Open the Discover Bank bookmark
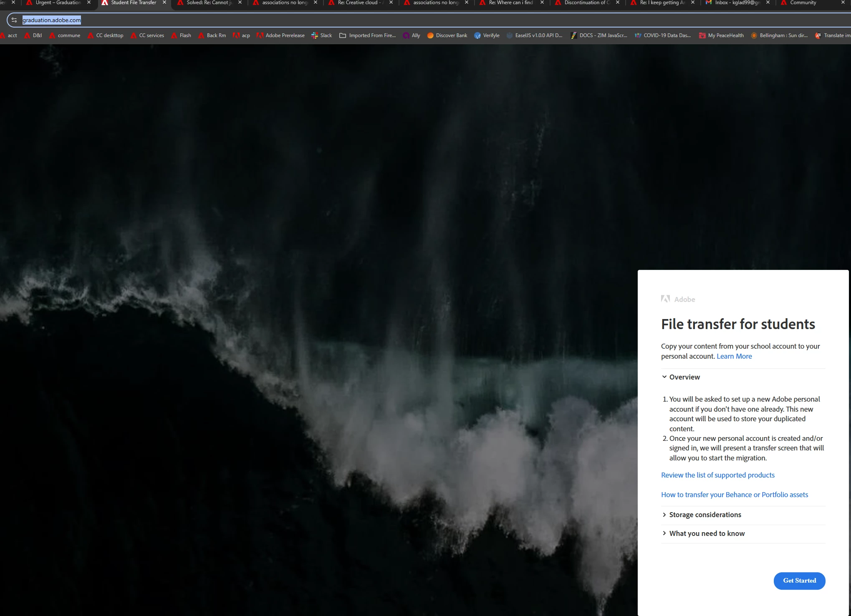Image resolution: width=851 pixels, height=616 pixels. coord(447,35)
